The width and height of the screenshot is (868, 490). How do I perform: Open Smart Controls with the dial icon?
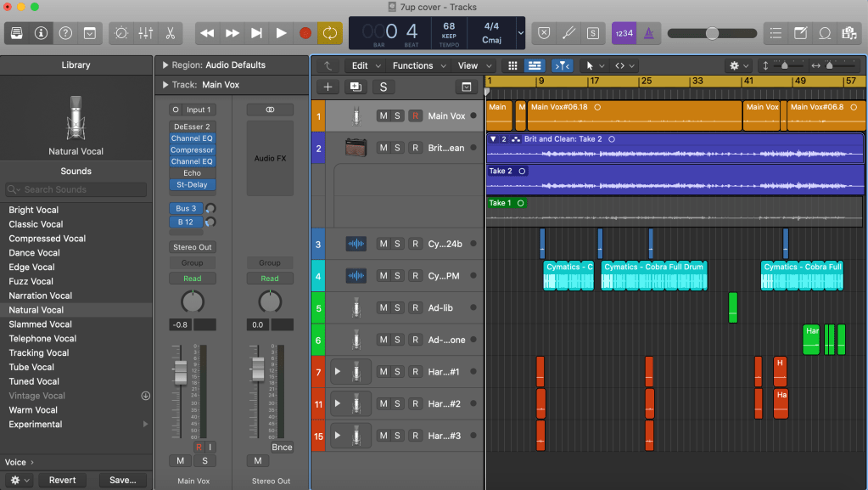[121, 33]
